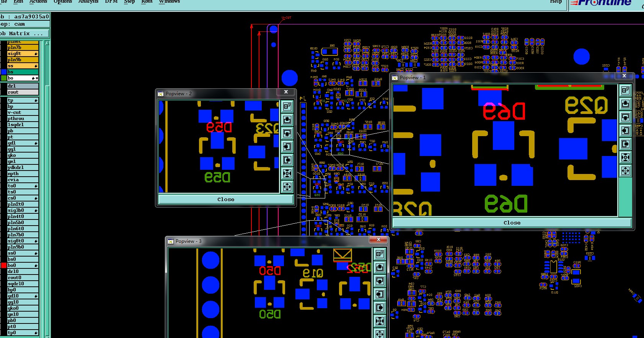Click zoom in icon in Popview 1

[x=625, y=157]
